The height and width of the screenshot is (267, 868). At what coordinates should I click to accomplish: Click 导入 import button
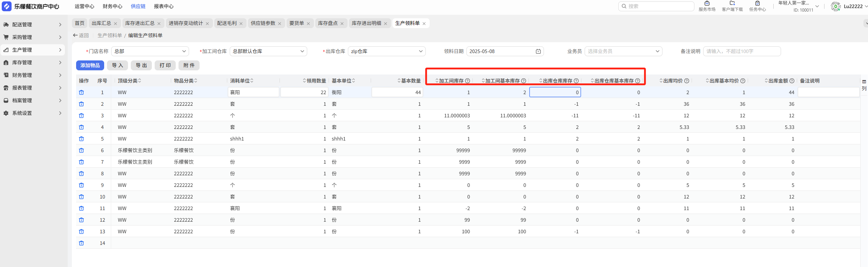[x=117, y=65]
